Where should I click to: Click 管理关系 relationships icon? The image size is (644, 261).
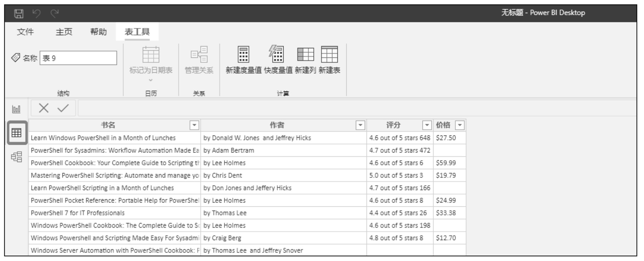click(199, 55)
